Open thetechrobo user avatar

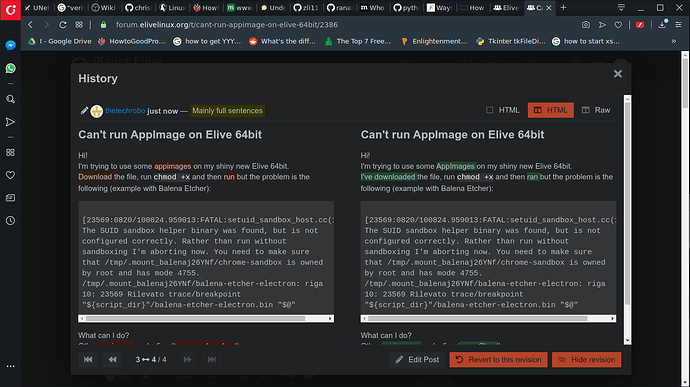pos(96,111)
